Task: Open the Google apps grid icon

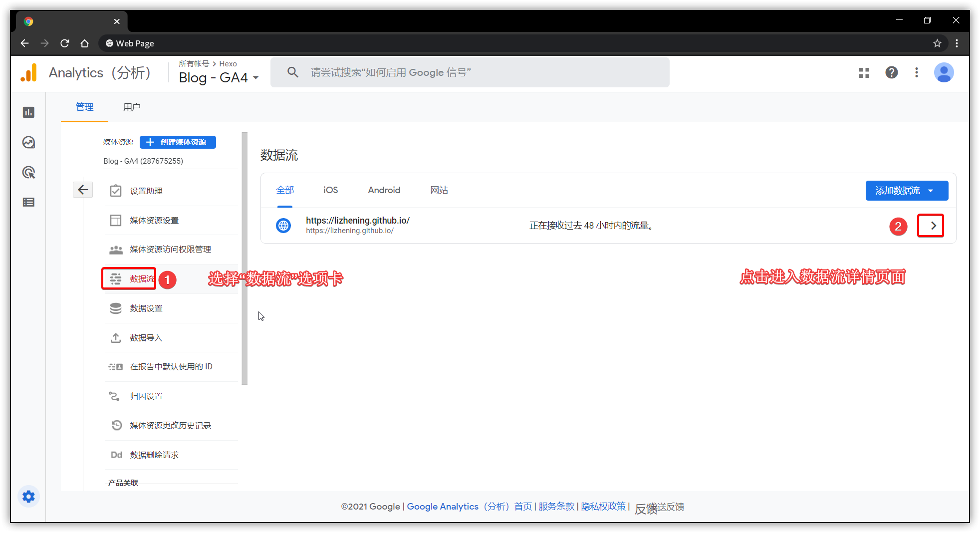Action: click(864, 73)
